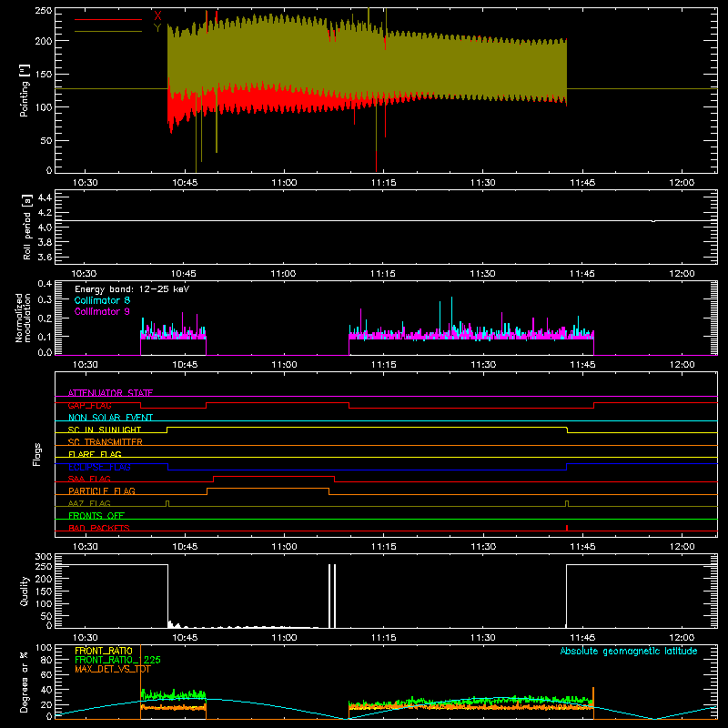Viewport: 728px width, 728px height.
Task: Click the olive Y legend line in Pointing plot
Action: 108,32
